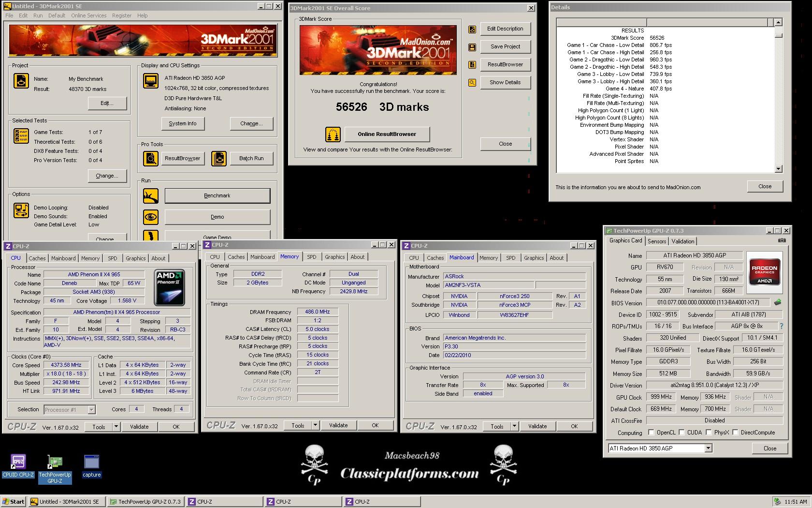Image resolution: width=812 pixels, height=508 pixels.
Task: Click Close button in GPU-Z window
Action: [769, 448]
